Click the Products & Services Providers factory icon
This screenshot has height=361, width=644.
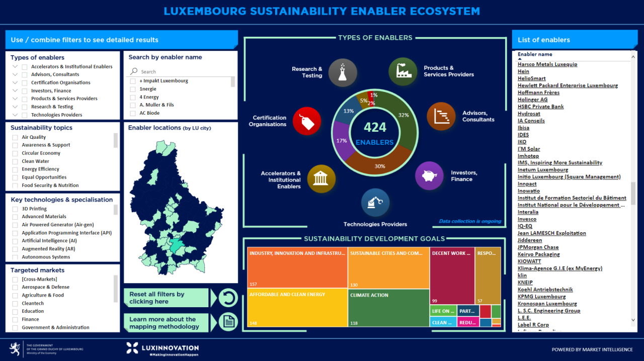point(403,71)
